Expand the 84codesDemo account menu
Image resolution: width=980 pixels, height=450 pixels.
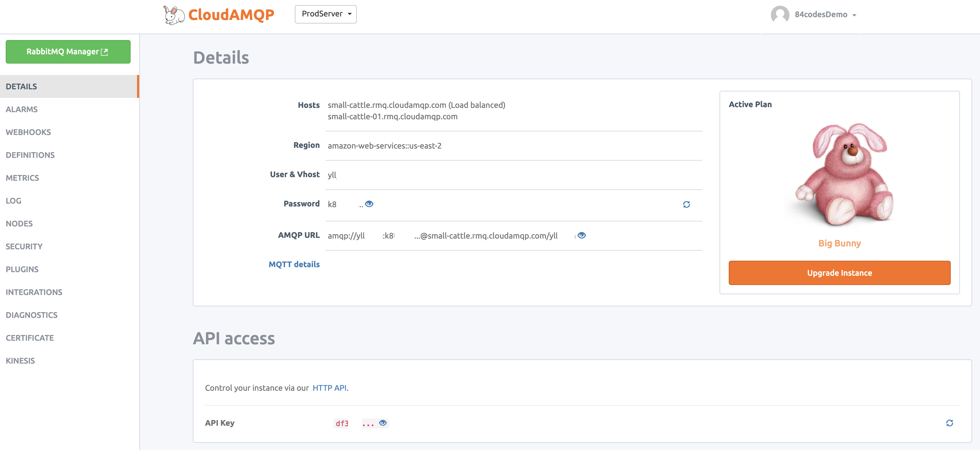tap(825, 15)
